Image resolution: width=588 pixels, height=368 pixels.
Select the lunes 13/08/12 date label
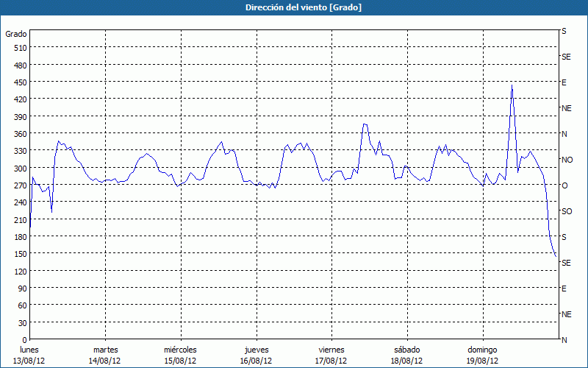tap(29, 355)
